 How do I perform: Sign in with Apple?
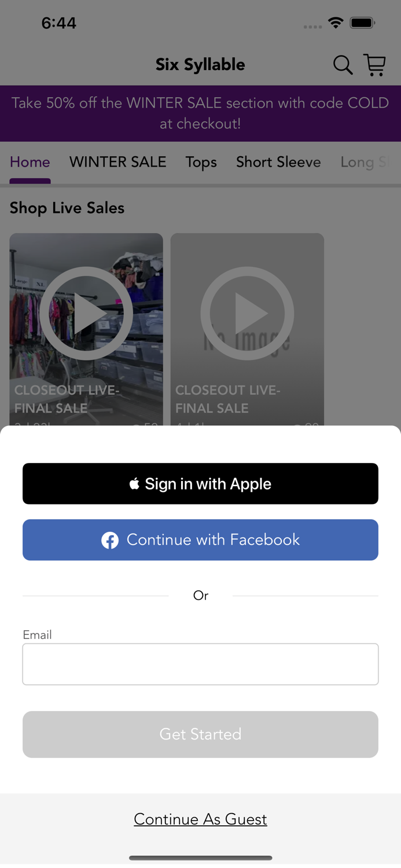pyautogui.click(x=200, y=484)
